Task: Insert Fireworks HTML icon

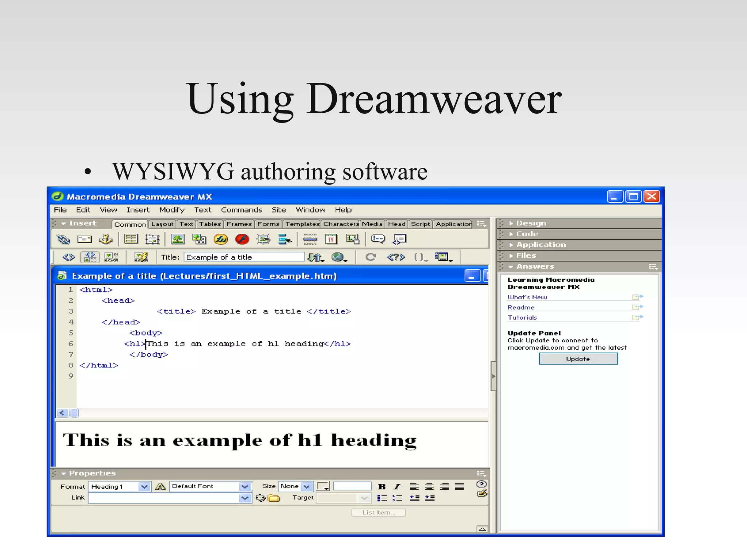Action: click(221, 239)
